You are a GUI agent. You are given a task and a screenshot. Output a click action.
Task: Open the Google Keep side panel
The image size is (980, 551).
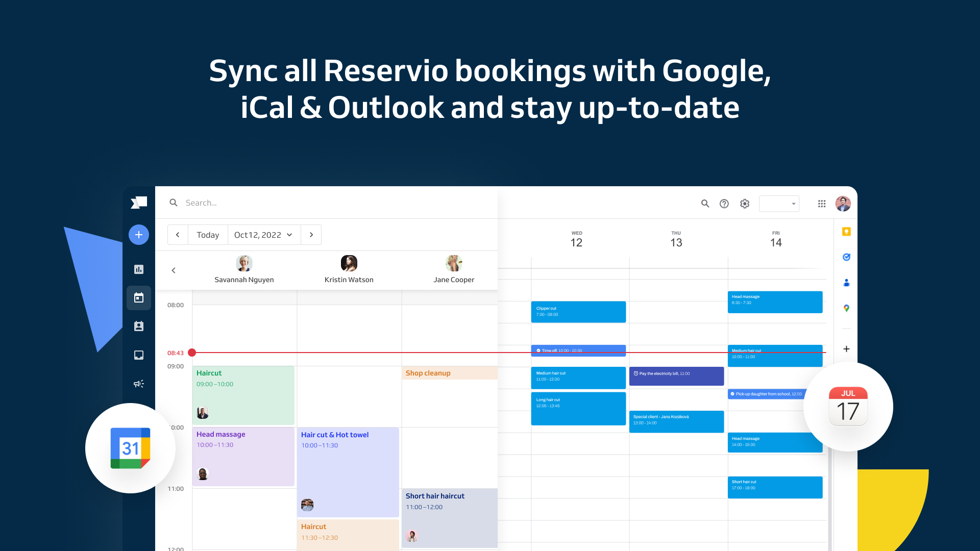click(846, 231)
